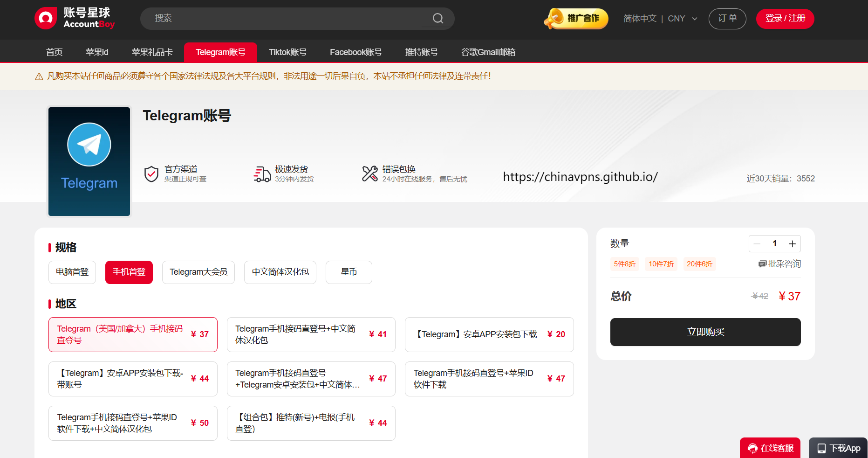The width and height of the screenshot is (868, 458).
Task: Click the AccountBoy logo icon
Action: [46, 18]
